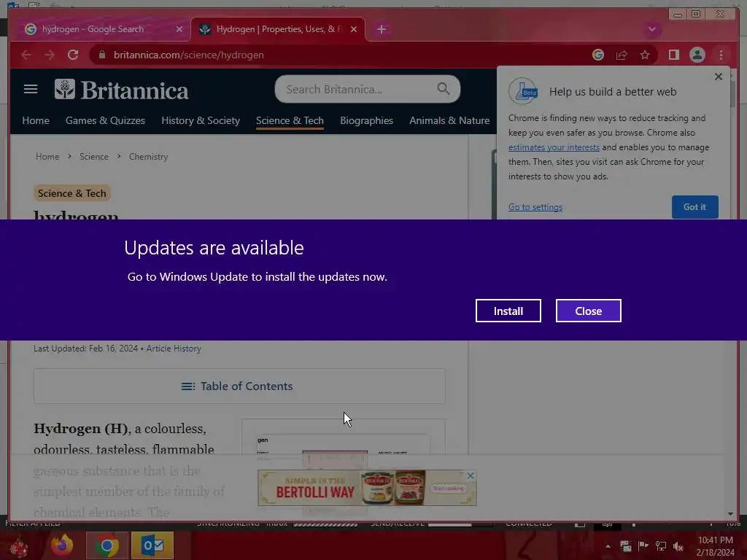Go back with browser back arrow
Image resolution: width=747 pixels, height=560 pixels.
coord(26,55)
